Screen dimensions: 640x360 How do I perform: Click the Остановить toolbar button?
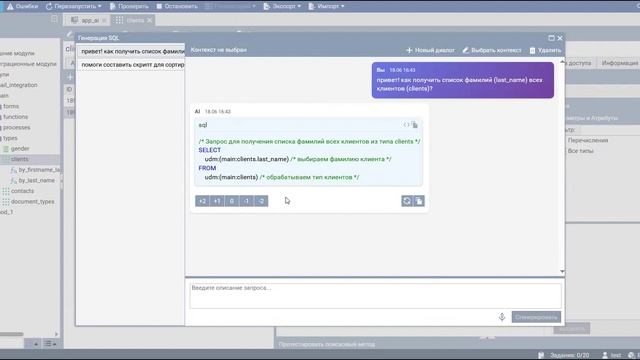(x=177, y=6)
